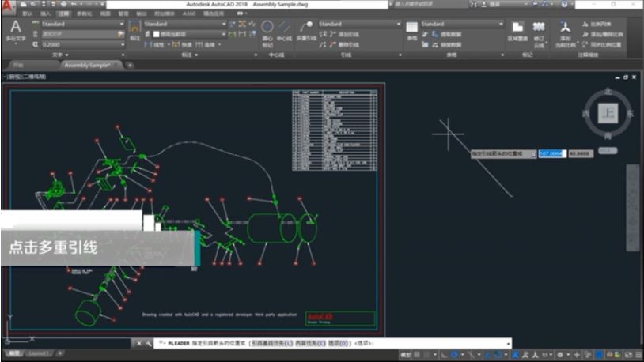Open the Insert ribbon tab
Image resolution: width=644 pixels, height=362 pixels.
45,13
